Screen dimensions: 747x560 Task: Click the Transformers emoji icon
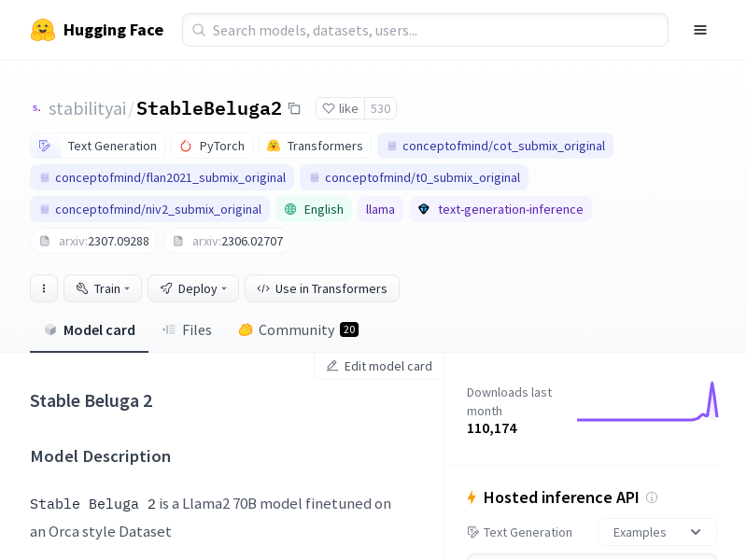(x=274, y=146)
